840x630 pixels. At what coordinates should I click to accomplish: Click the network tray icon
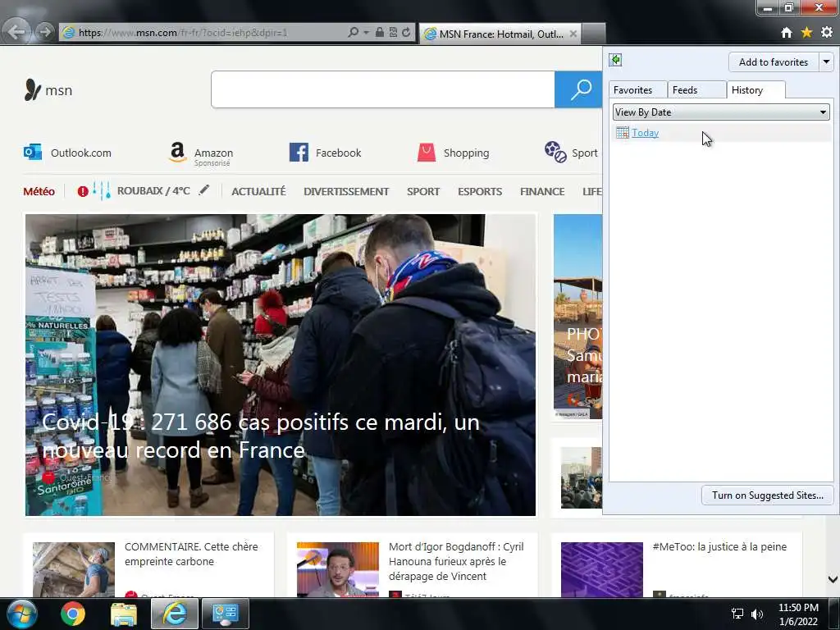[737, 614]
